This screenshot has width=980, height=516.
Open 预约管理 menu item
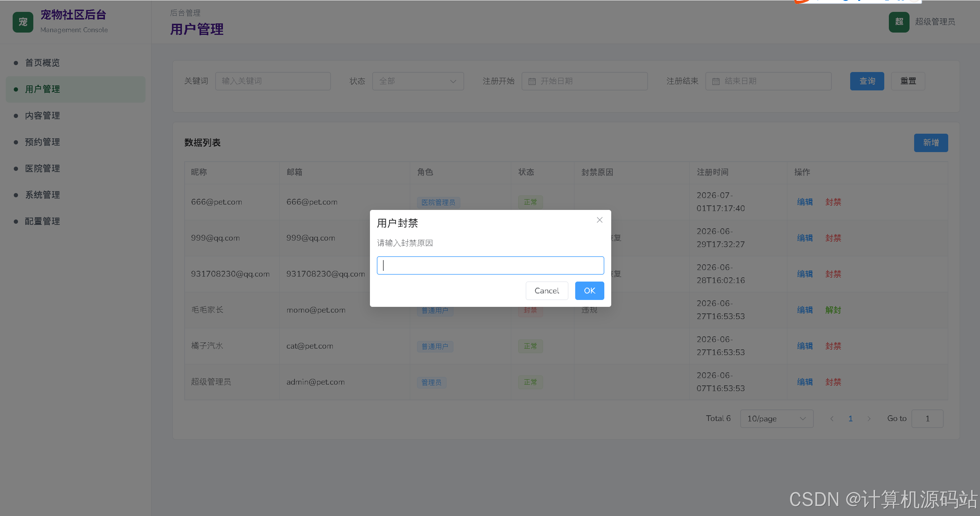[x=75, y=142]
